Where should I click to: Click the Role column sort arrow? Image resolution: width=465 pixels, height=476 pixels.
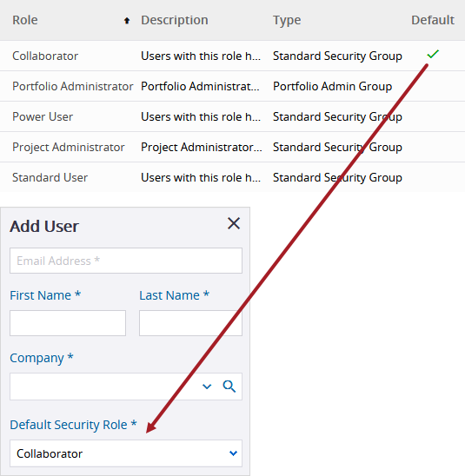[127, 20]
